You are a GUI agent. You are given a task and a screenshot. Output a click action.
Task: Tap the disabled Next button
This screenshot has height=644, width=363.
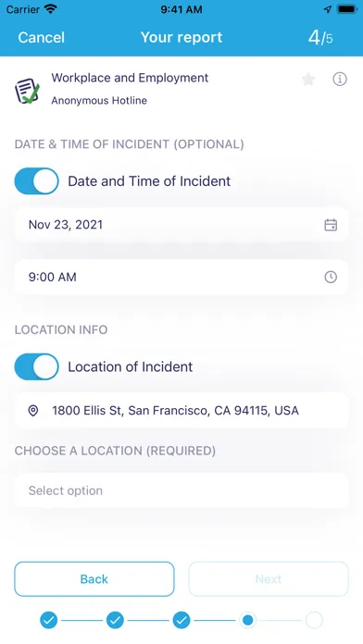[269, 579]
